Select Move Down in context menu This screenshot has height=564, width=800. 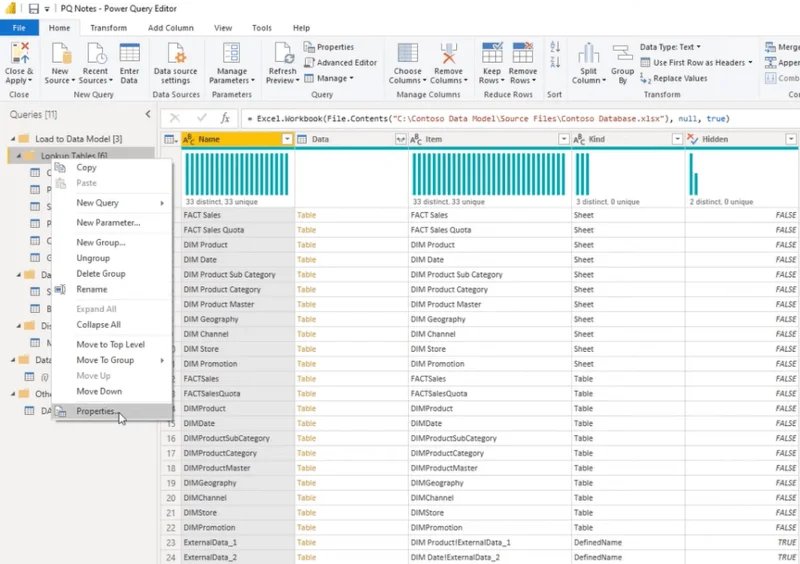coord(112,391)
